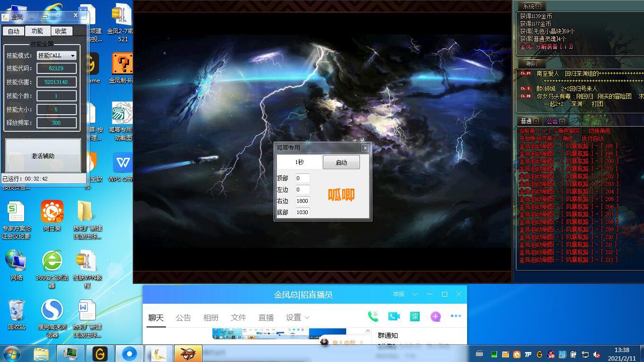Open the chevron menu beside 举报
The width and height of the screenshot is (644, 362).
[415, 294]
